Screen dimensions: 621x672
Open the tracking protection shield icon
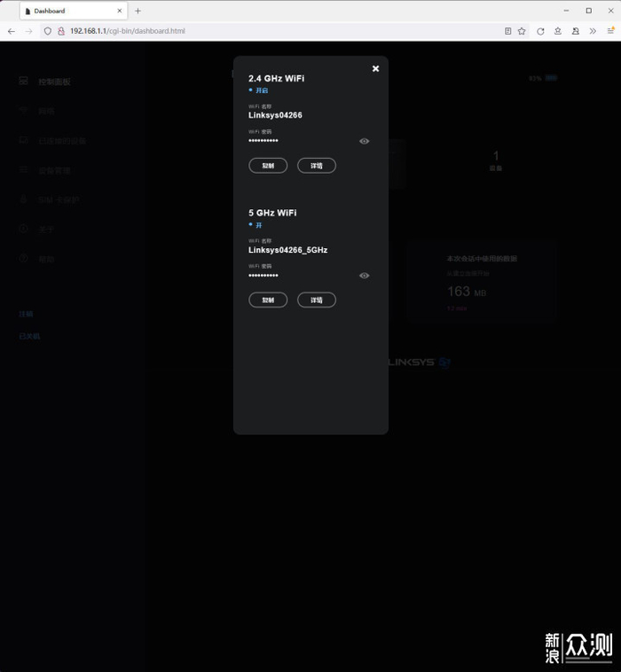click(48, 31)
